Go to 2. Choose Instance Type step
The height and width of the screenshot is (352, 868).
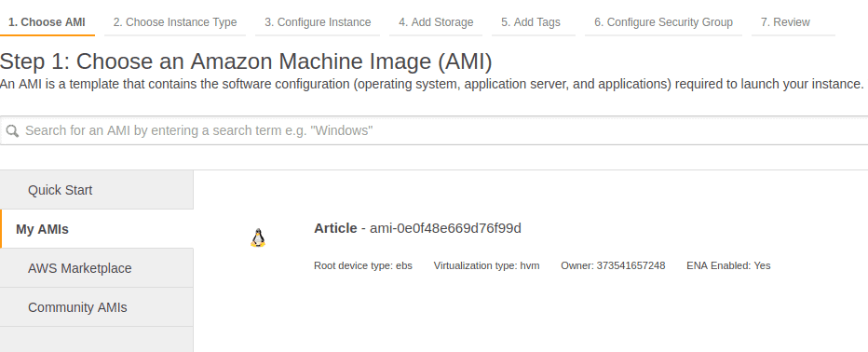(175, 22)
